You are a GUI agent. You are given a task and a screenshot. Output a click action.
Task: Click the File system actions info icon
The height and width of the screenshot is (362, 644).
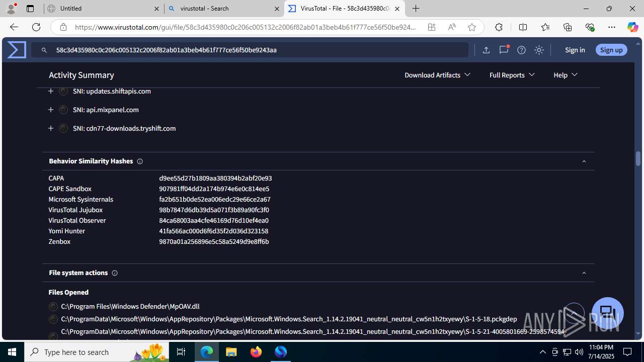pyautogui.click(x=115, y=273)
